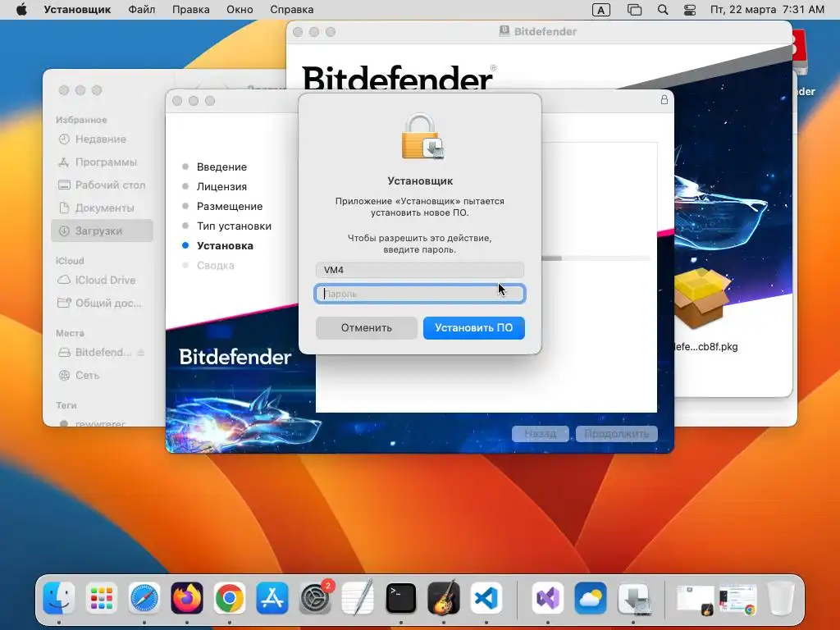Image resolution: width=840 pixels, height=630 pixels.
Task: Click the cb8f.pkg file name label
Action: click(705, 347)
